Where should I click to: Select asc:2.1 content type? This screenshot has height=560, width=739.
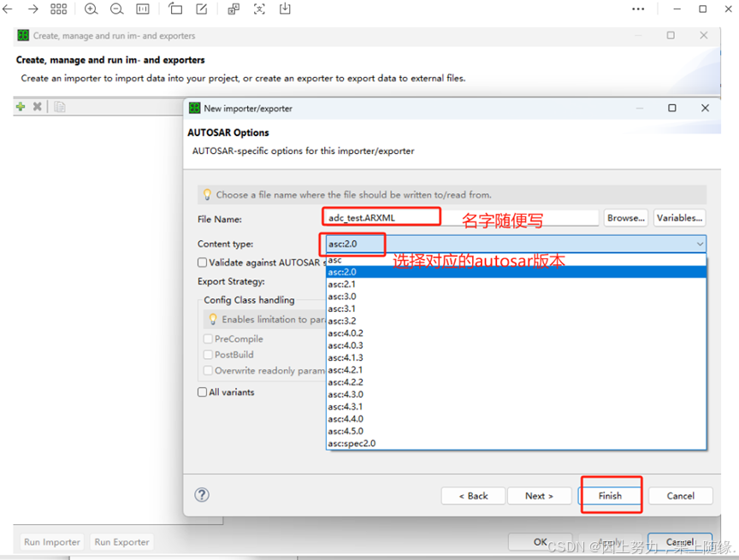[x=516, y=284]
